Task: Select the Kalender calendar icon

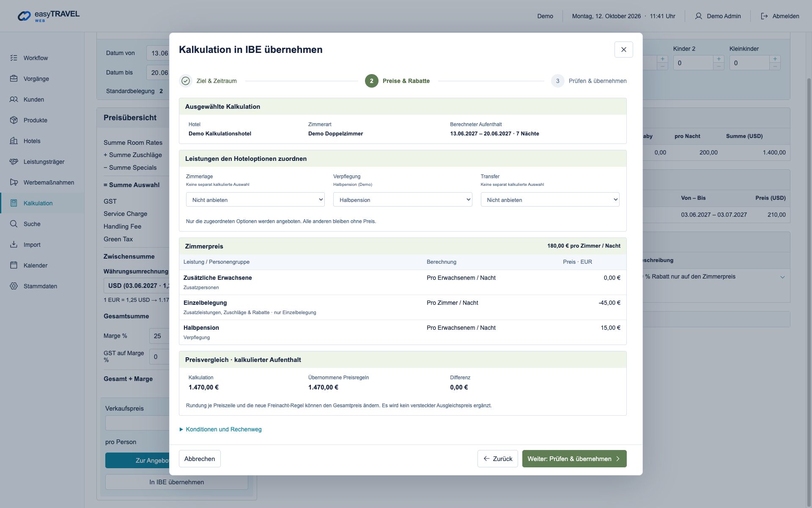Action: click(x=14, y=265)
